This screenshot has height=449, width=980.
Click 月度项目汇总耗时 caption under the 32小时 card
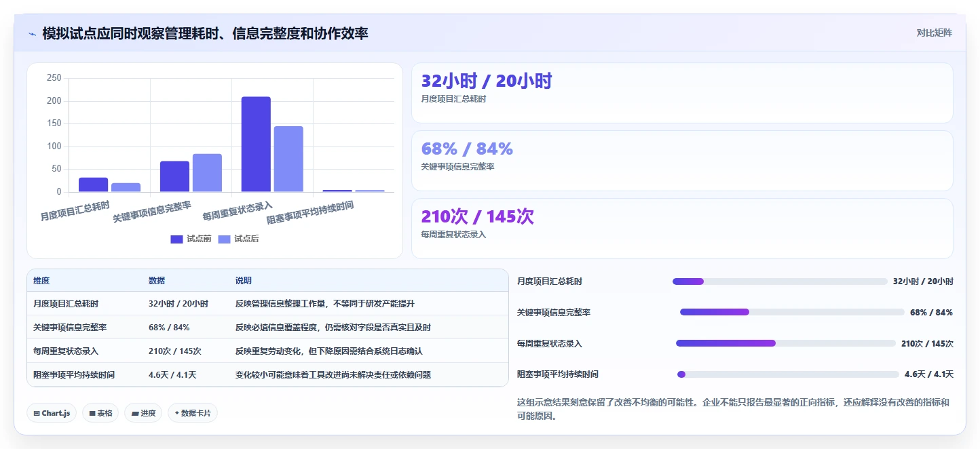tap(454, 99)
